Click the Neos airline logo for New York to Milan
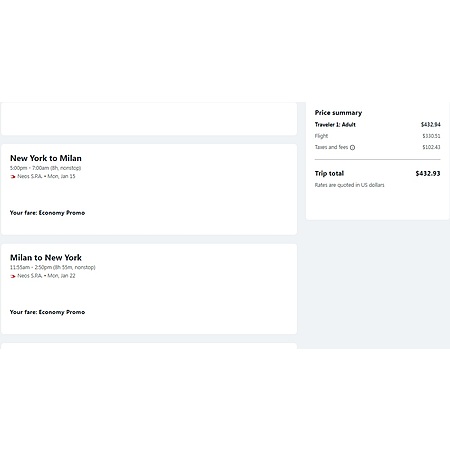 tap(13, 176)
